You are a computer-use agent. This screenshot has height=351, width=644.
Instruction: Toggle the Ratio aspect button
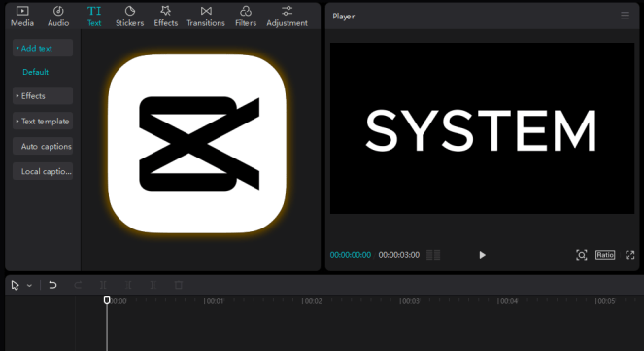tap(605, 255)
